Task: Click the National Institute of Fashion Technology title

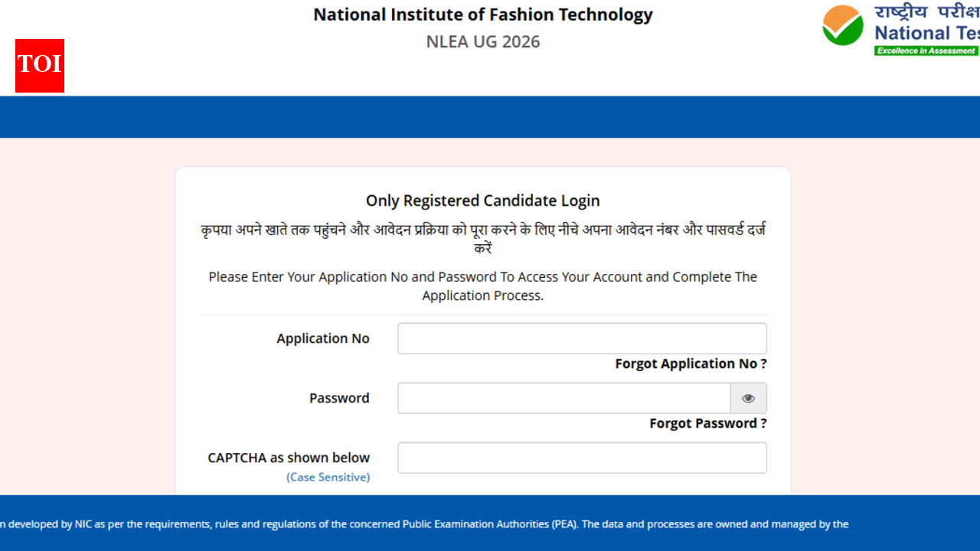Action: click(483, 15)
